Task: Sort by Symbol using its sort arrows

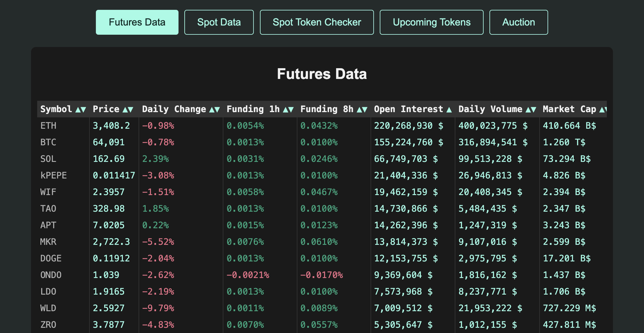Action: (x=81, y=110)
